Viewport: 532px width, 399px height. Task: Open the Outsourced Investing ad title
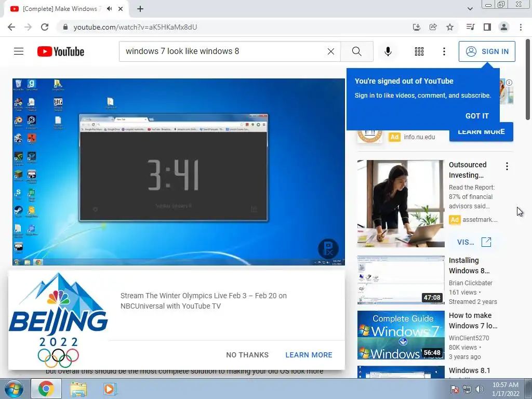click(x=467, y=170)
